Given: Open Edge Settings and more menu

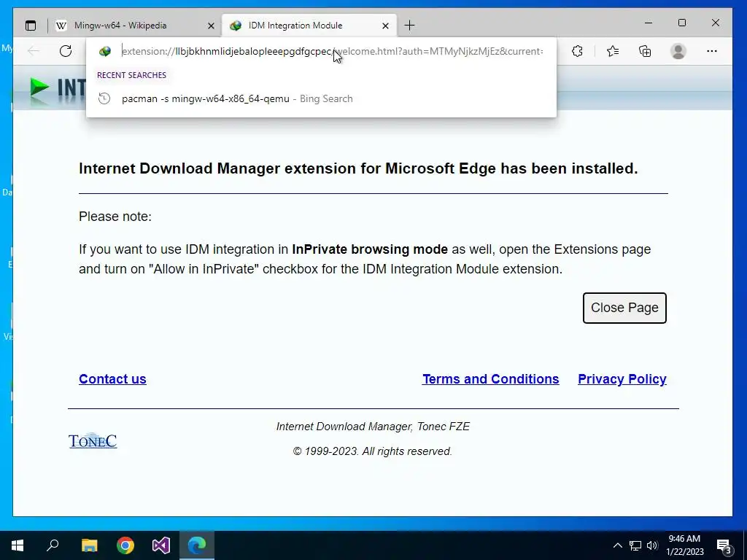Looking at the screenshot, I should pyautogui.click(x=712, y=51).
